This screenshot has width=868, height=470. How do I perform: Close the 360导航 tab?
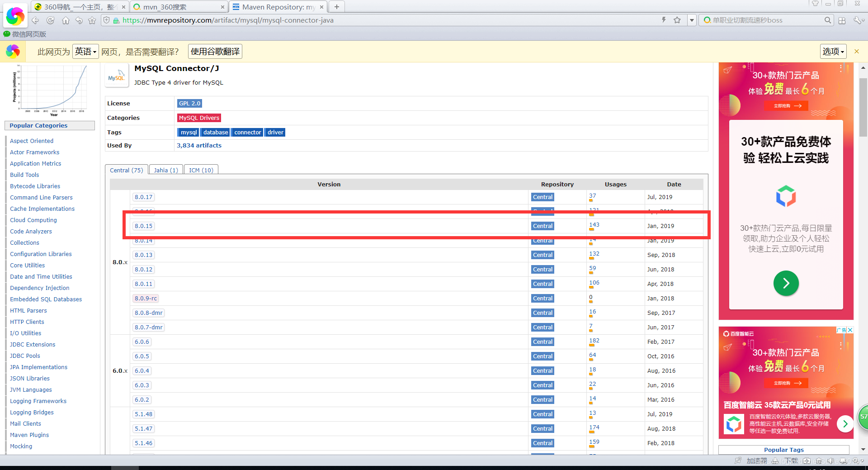[123, 7]
